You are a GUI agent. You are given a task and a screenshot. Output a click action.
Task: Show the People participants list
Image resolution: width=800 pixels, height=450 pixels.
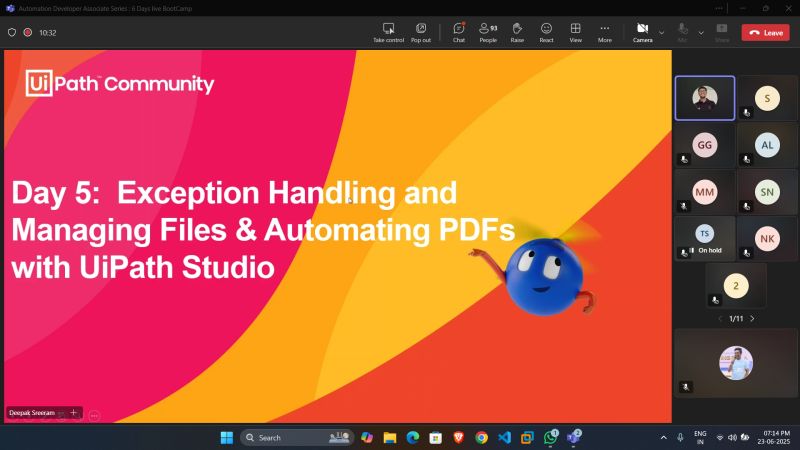488,32
